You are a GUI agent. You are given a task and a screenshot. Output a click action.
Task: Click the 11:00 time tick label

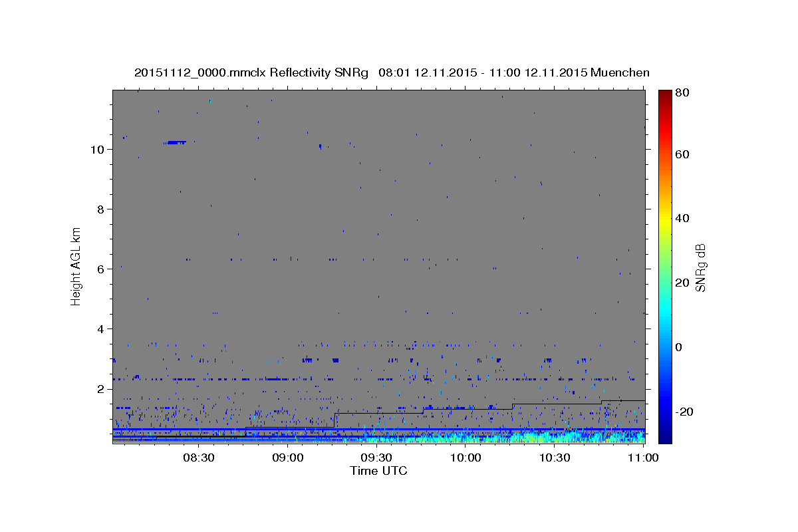click(x=642, y=458)
